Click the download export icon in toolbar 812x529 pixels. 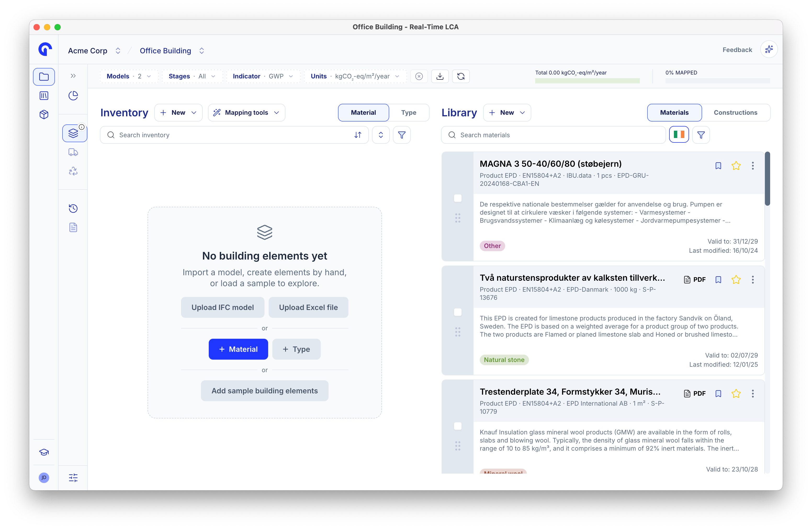(440, 76)
